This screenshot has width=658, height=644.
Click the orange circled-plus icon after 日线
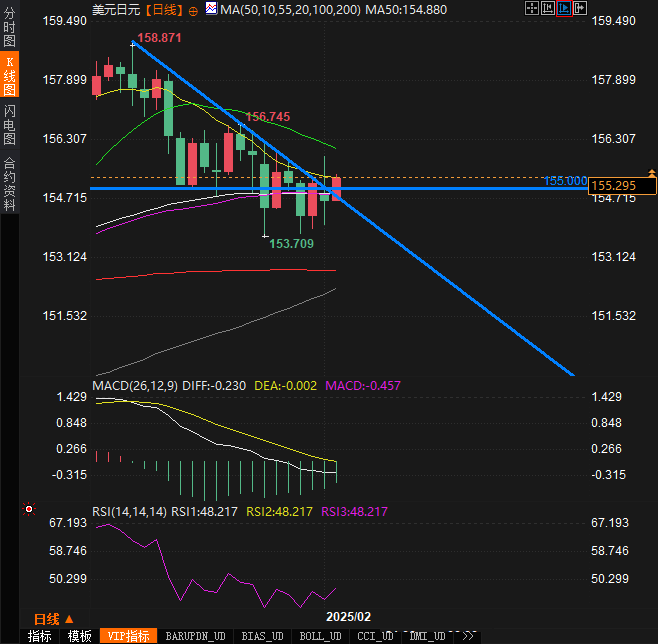click(x=193, y=10)
